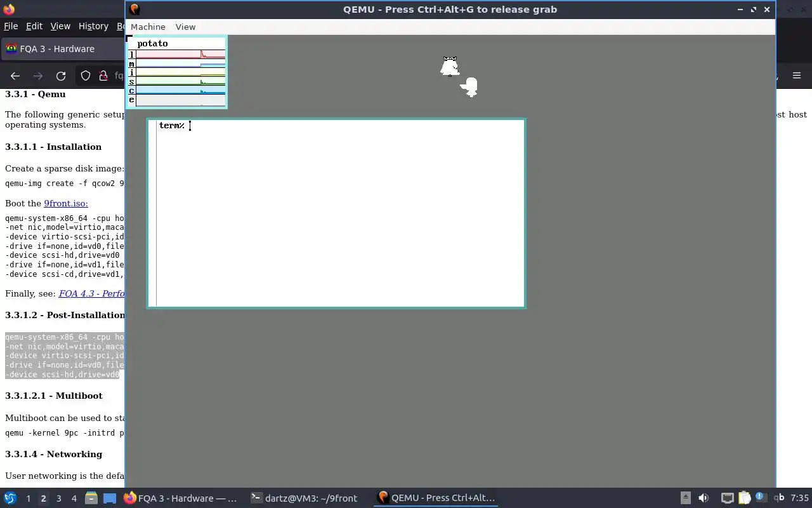Viewport: 812px width, 508px height.
Task: Switch to workspace 2
Action: (43, 498)
